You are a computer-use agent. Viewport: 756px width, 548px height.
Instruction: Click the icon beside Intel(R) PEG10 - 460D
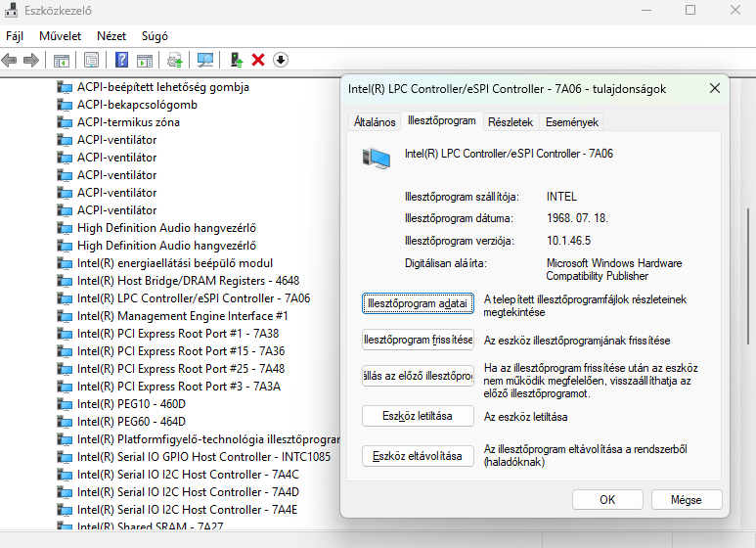[65, 404]
